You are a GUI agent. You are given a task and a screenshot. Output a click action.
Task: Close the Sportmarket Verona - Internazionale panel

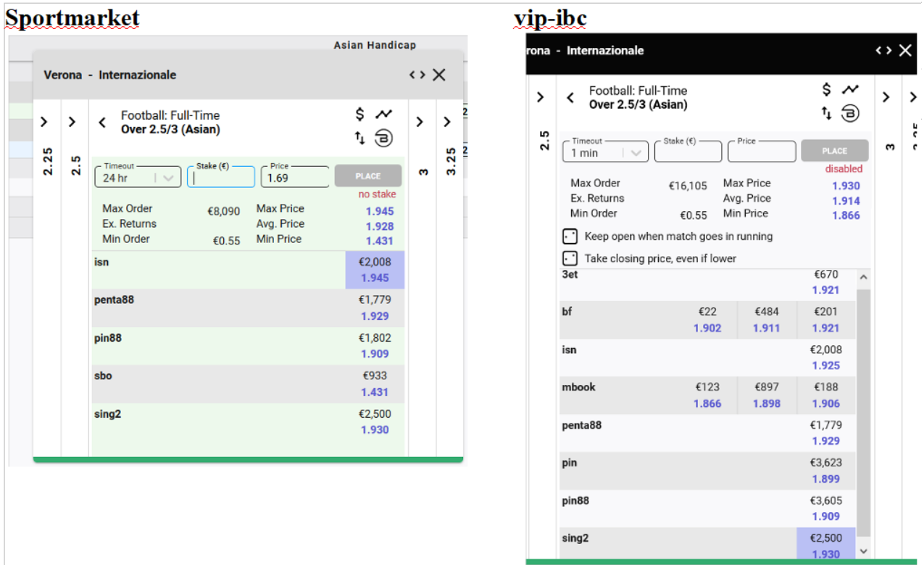439,75
